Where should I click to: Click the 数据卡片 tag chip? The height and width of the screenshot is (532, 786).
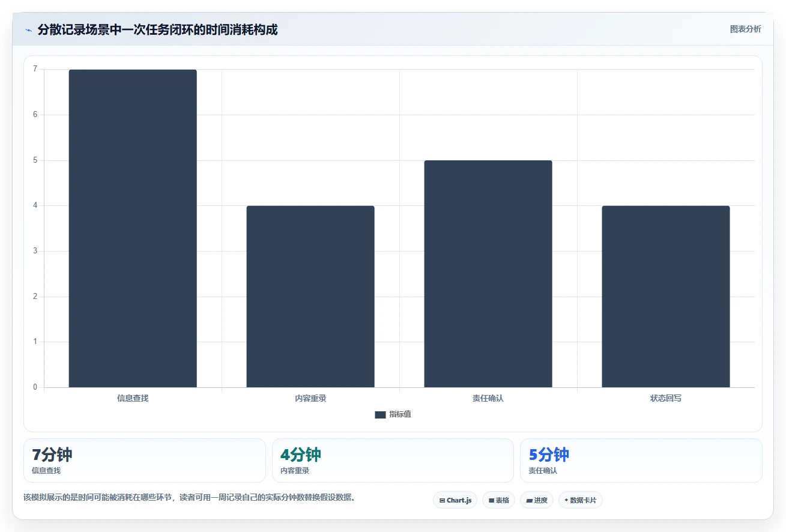[580, 500]
